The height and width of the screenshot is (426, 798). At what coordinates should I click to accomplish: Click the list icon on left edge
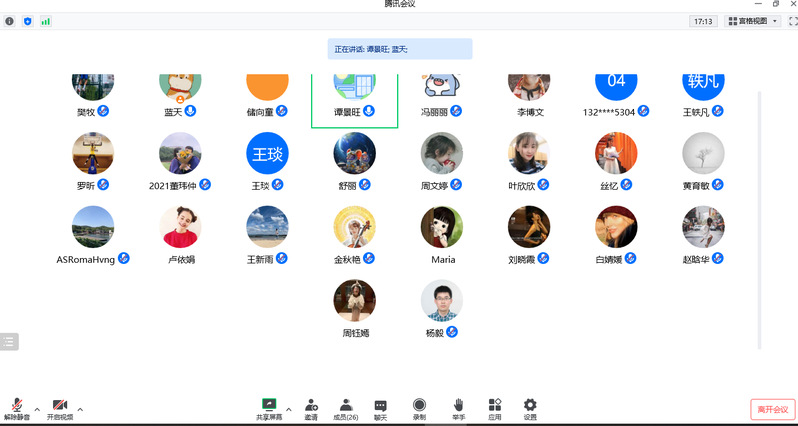click(x=9, y=342)
